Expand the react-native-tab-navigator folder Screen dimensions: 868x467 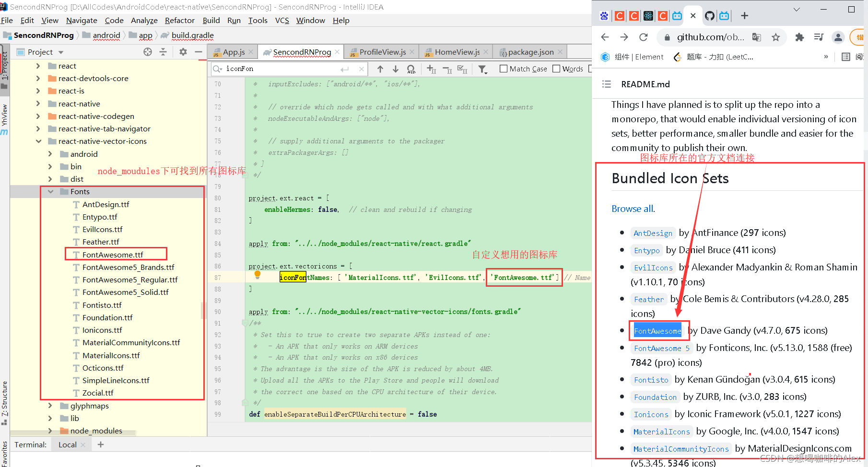click(38, 128)
